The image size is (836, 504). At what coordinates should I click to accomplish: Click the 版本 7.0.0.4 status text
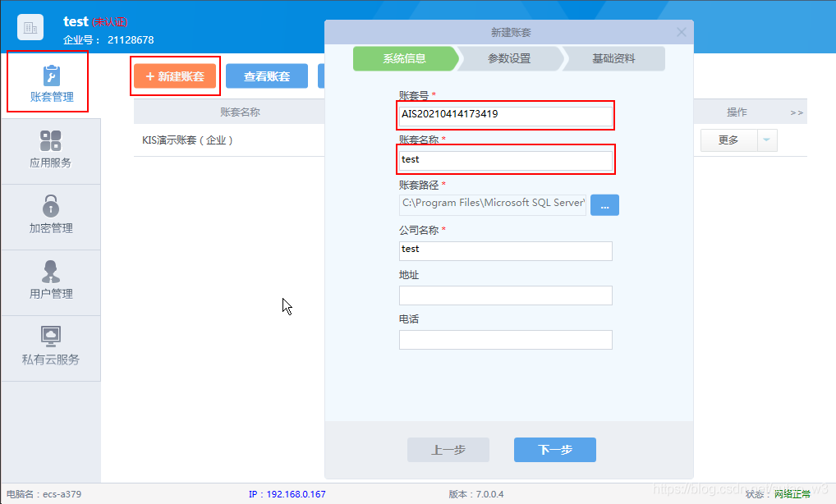coord(476,494)
